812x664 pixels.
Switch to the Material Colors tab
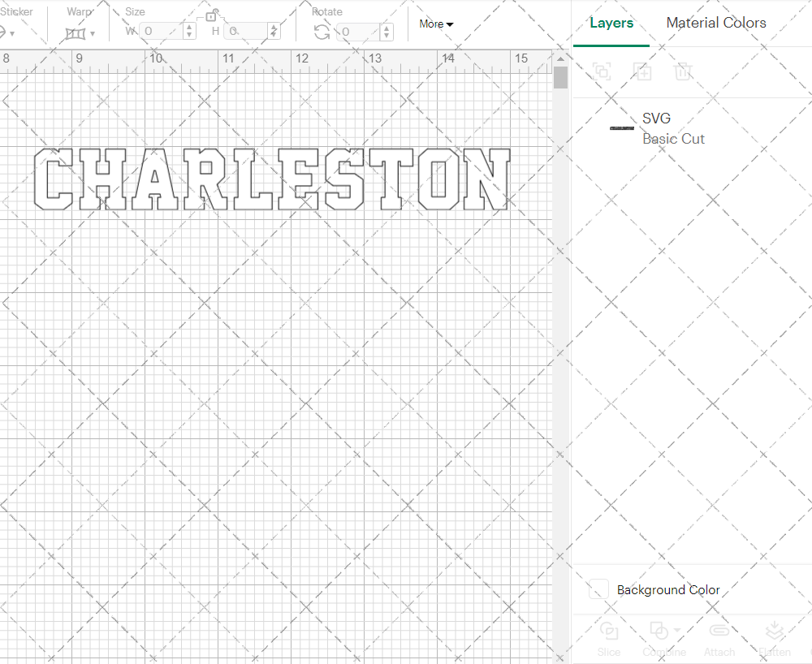[715, 23]
